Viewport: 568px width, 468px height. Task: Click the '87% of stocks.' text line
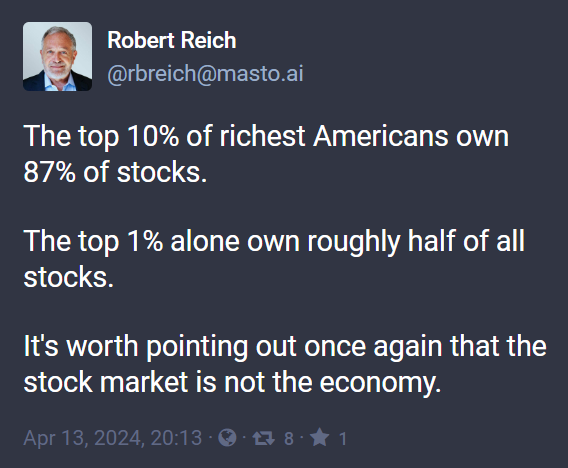(x=115, y=172)
